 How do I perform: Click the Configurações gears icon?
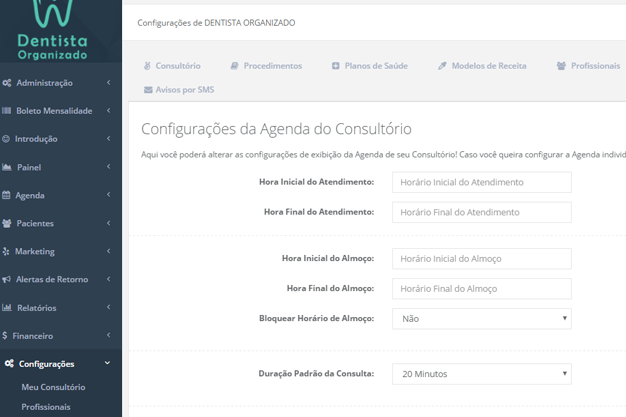[x=9, y=363]
